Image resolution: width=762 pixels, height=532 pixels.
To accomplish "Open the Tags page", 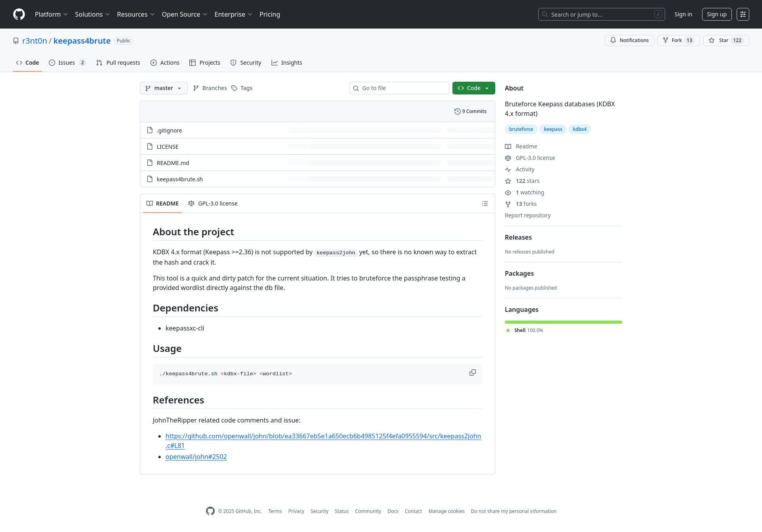I will coord(242,88).
